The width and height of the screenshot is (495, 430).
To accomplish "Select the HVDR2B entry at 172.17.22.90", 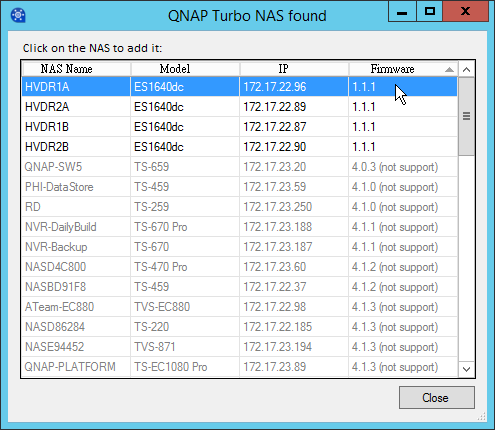I will [240, 147].
